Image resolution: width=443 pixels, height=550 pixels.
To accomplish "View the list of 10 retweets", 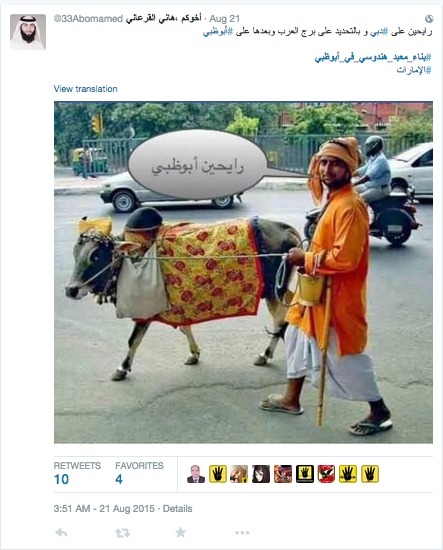I will coord(77,473).
